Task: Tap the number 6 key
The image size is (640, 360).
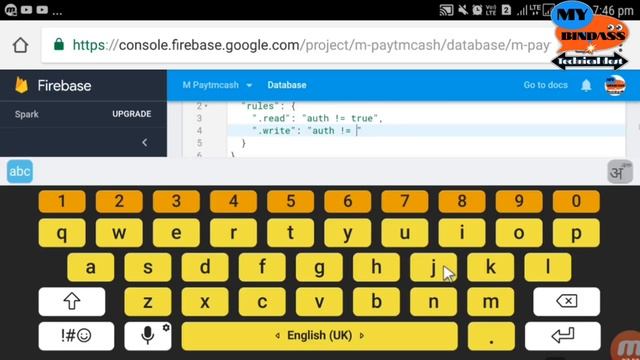Action: [348, 201]
